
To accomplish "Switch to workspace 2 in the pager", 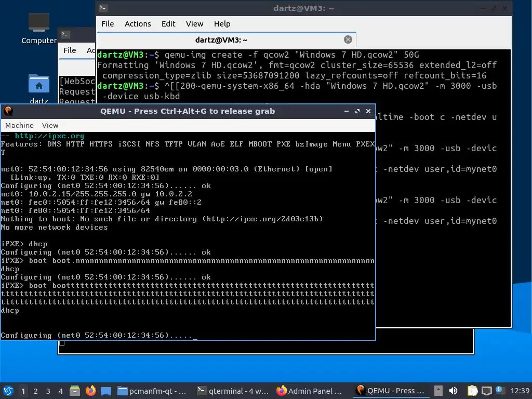I will pos(36,391).
